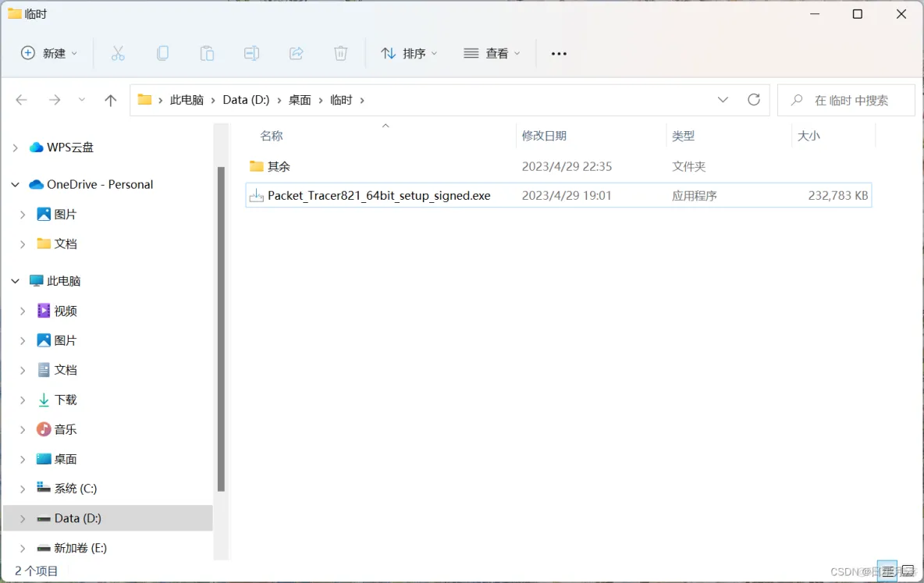Click the 应用程序 type cell
The height and width of the screenshot is (583, 924).
[x=695, y=196]
